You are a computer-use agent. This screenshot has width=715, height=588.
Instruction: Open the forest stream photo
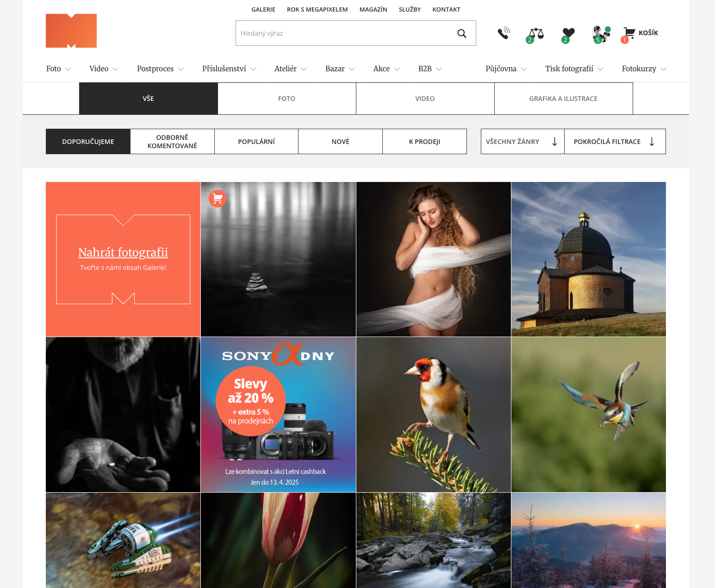[434, 540]
